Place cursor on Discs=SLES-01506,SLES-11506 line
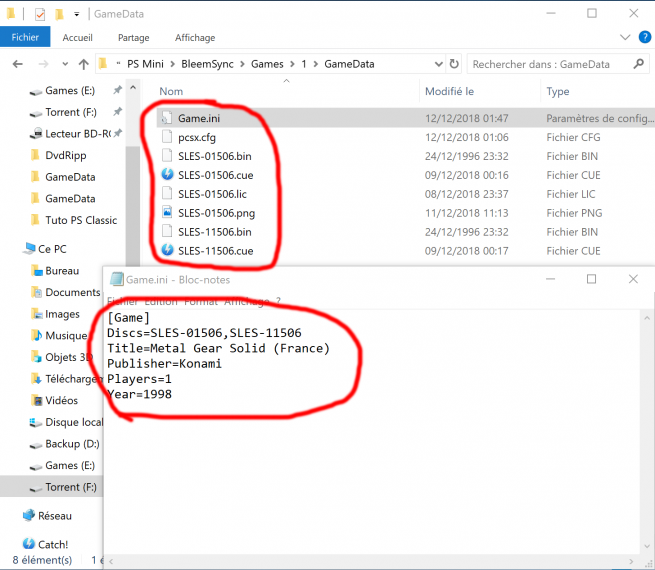Image resolution: width=655 pixels, height=570 pixels. [204, 333]
